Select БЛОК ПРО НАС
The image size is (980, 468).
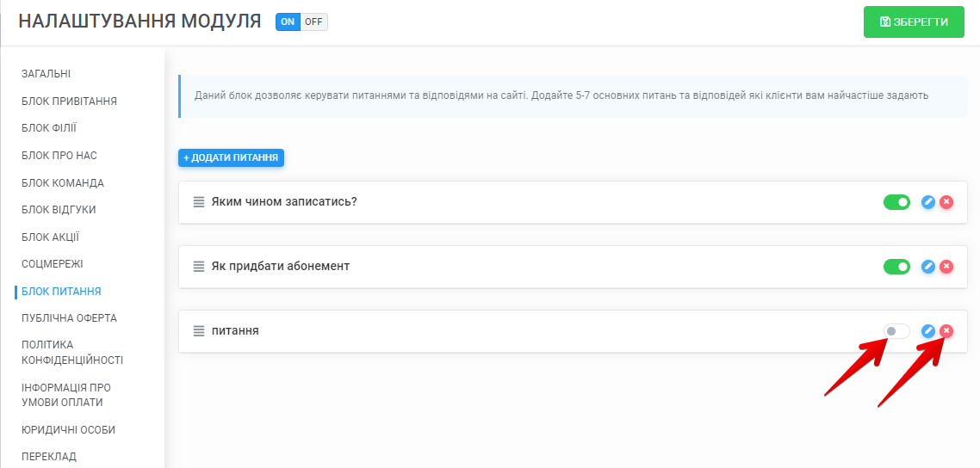[x=59, y=156]
